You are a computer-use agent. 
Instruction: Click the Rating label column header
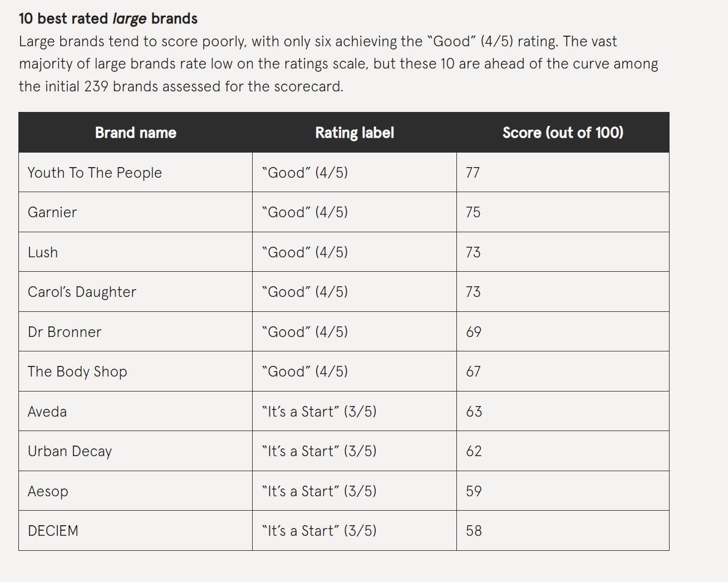pos(355,133)
